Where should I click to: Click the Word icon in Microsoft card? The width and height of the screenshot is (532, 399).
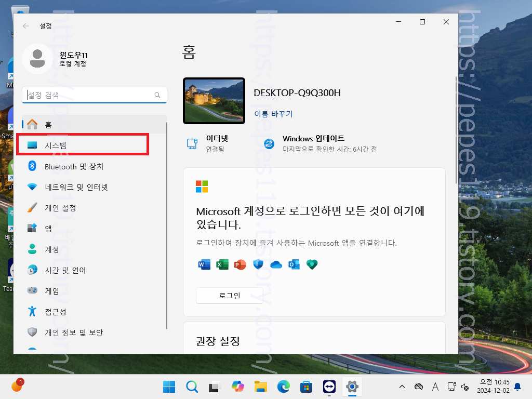click(204, 264)
